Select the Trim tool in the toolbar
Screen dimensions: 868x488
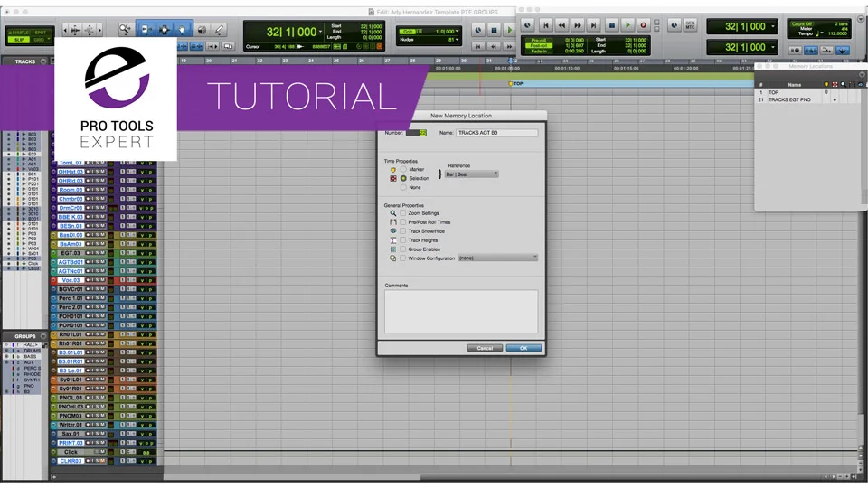(146, 30)
